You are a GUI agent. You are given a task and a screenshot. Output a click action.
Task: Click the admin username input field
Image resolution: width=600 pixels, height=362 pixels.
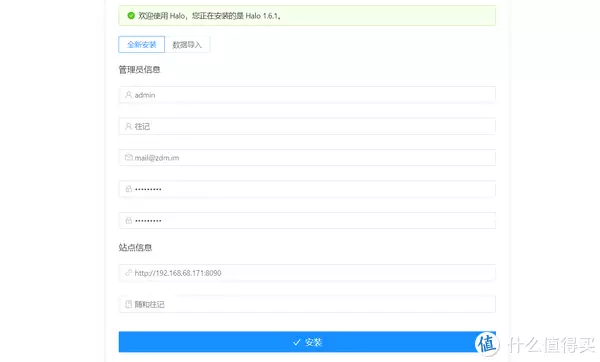[x=307, y=95]
